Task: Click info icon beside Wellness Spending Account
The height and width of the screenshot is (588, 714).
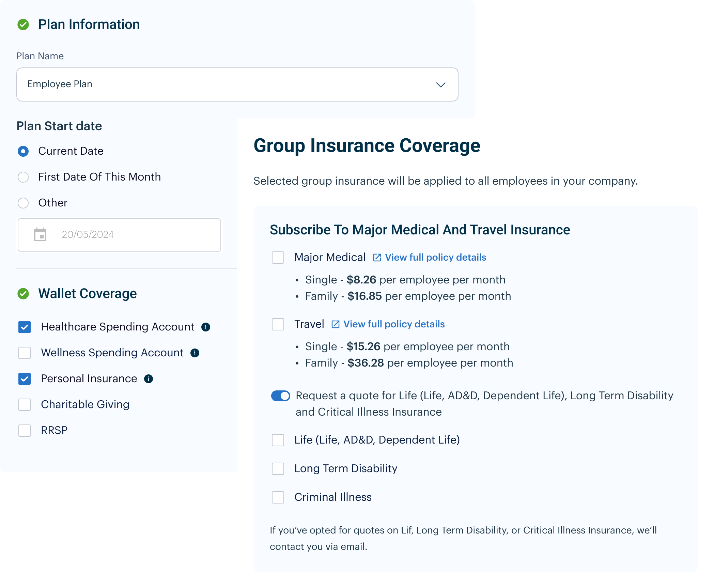Action: (x=195, y=353)
